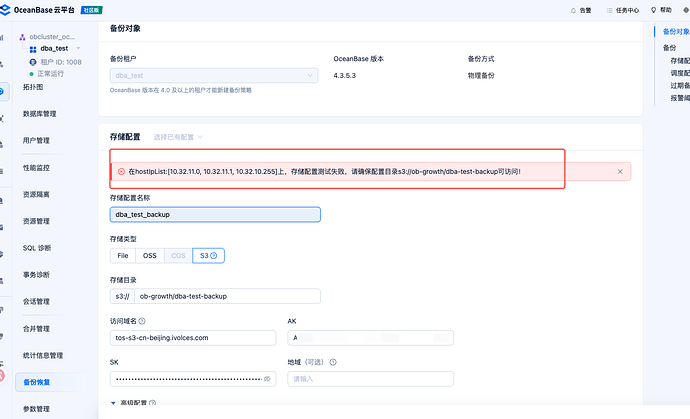Show help tooltip for S3 type

[x=214, y=256]
